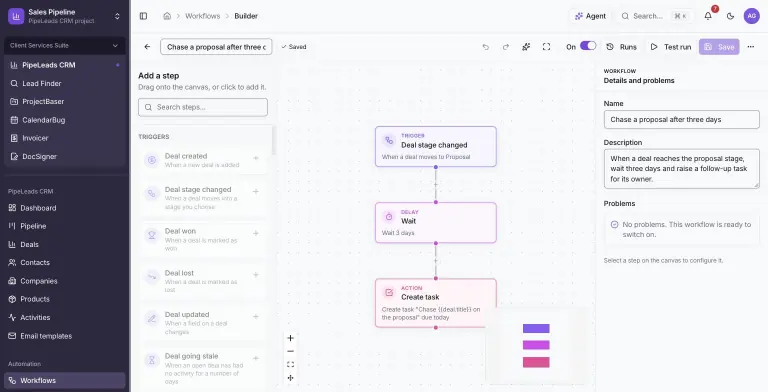Screen dimensions: 768x392
Task: Redo the canvas change
Action: [506, 47]
